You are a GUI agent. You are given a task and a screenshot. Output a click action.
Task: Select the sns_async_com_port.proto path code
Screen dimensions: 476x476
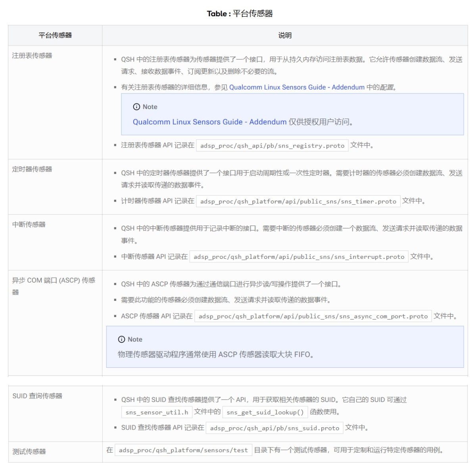tap(313, 316)
